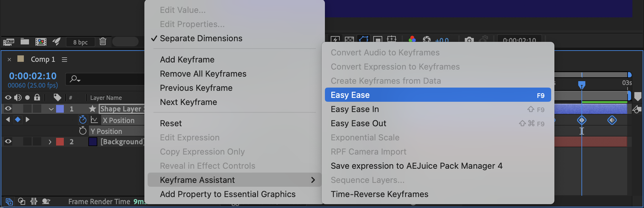Hide the Background layer eye toggle
The width and height of the screenshot is (644, 208).
pyautogui.click(x=8, y=141)
